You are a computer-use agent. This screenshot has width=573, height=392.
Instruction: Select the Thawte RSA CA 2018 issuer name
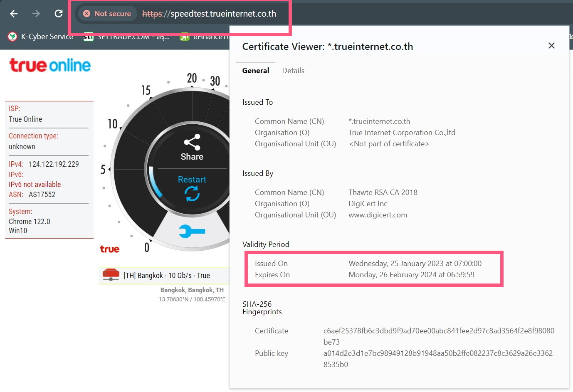[x=383, y=192]
